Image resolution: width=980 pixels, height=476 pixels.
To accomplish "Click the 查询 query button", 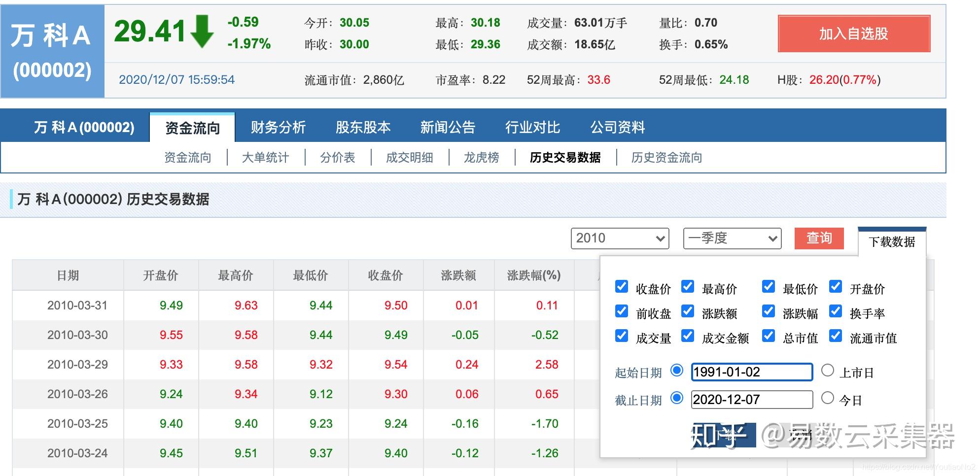I will pyautogui.click(x=819, y=238).
